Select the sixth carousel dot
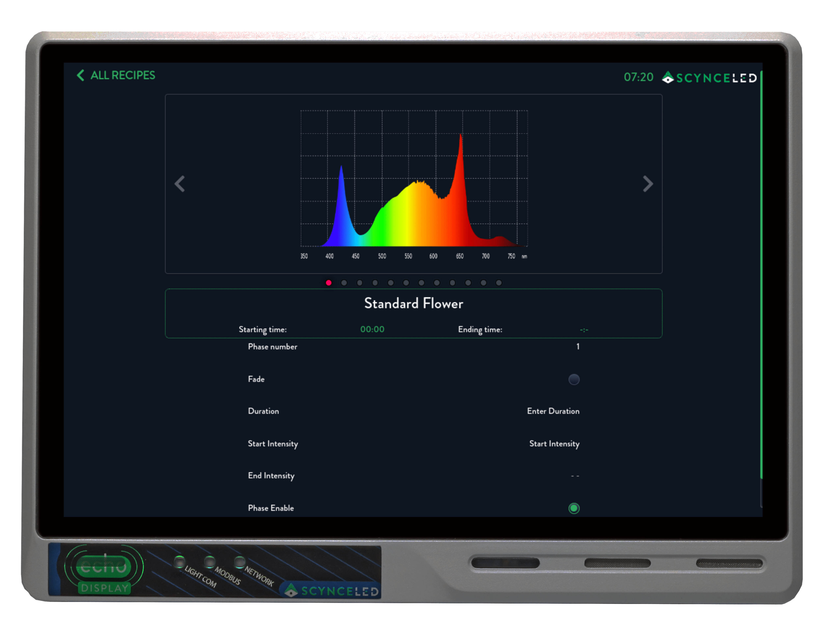Screen dimensions: 838x644 tap(406, 283)
